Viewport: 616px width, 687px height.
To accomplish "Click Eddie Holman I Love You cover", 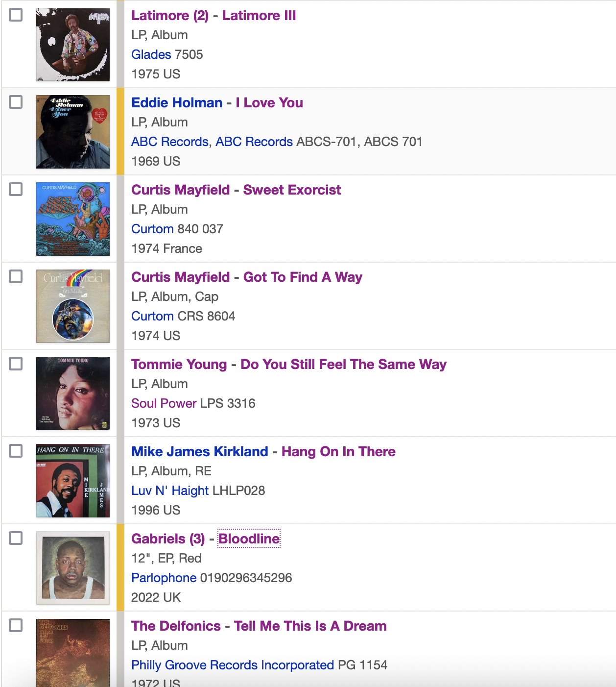I will point(73,132).
